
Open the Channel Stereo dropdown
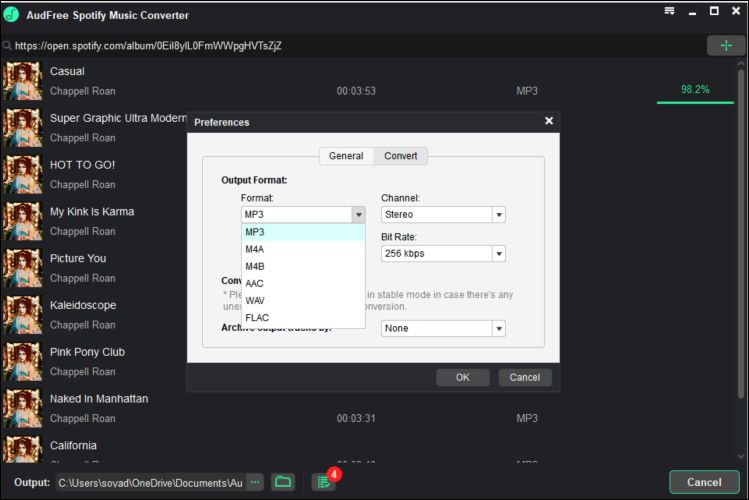click(x=443, y=214)
